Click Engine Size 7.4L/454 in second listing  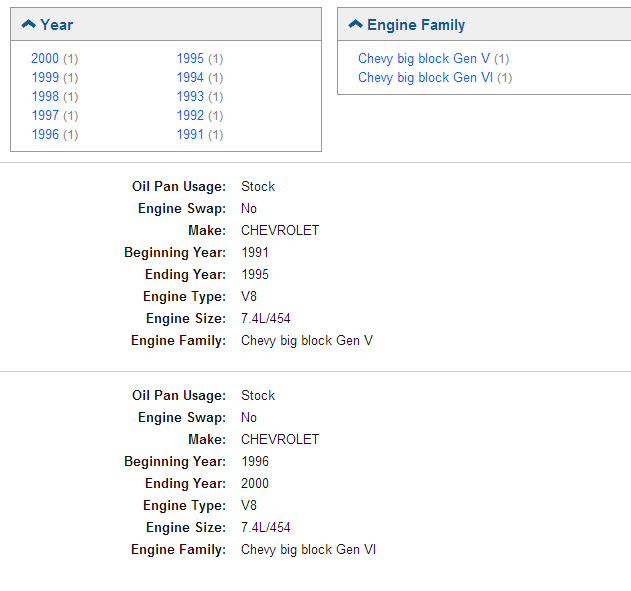point(266,527)
